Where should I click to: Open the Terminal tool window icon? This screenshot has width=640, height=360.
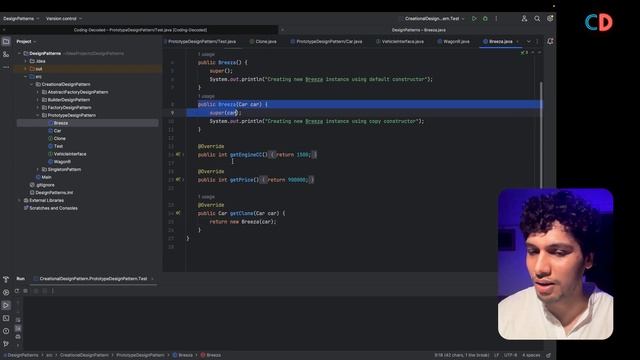click(6, 318)
